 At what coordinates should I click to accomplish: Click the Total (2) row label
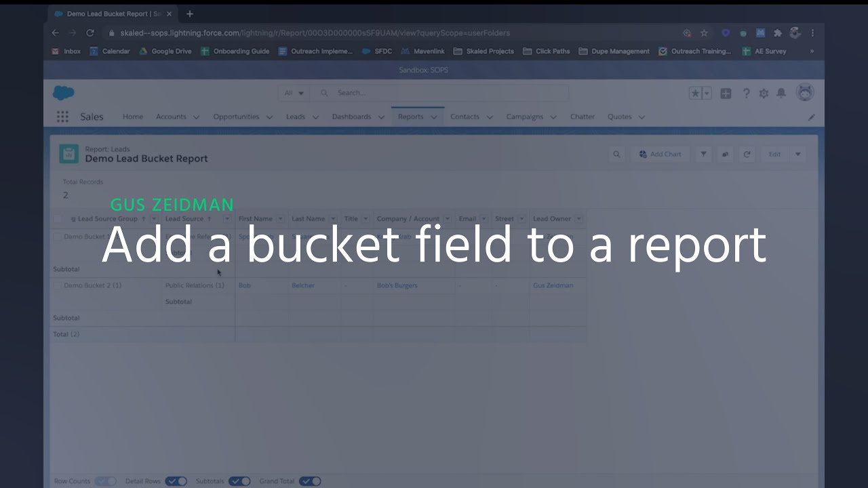point(66,334)
